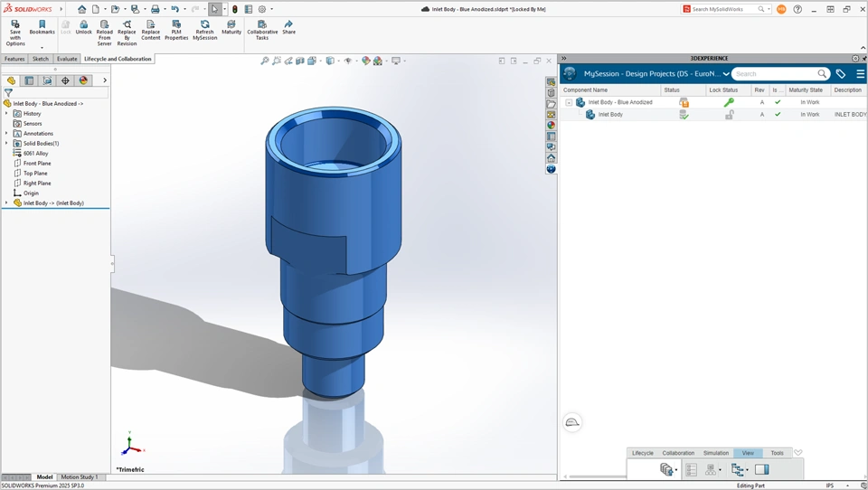
Task: Click Replace By Revision
Action: point(127,33)
